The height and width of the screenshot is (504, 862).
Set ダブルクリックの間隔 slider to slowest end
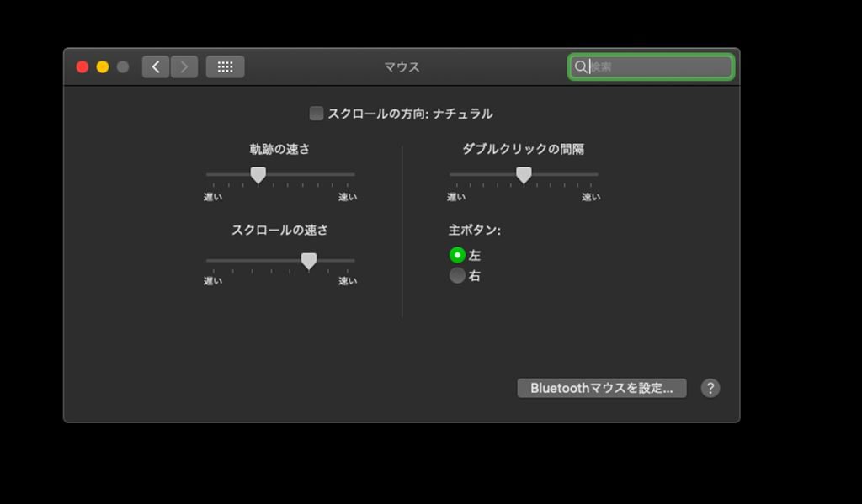pos(451,175)
